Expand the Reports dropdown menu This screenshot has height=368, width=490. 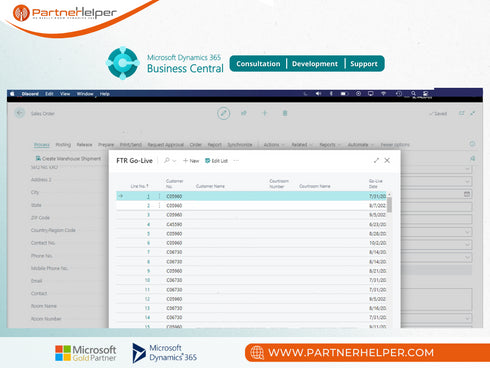(x=330, y=145)
